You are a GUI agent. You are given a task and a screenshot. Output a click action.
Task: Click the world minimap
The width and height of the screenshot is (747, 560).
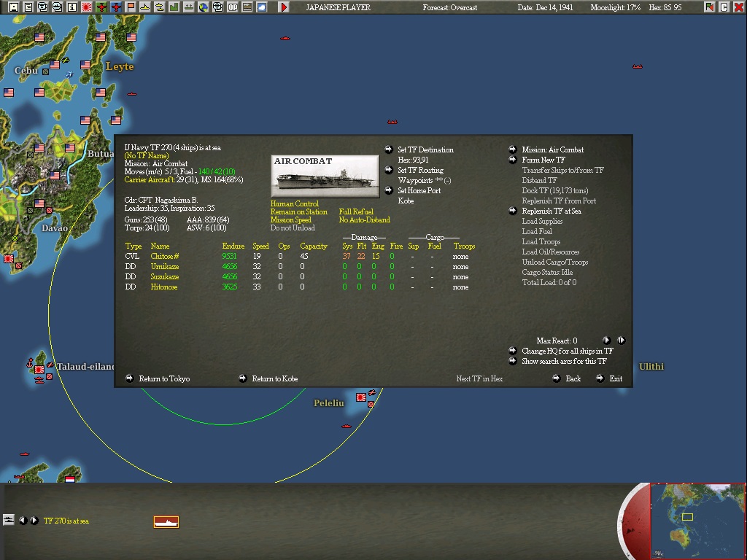point(698,521)
